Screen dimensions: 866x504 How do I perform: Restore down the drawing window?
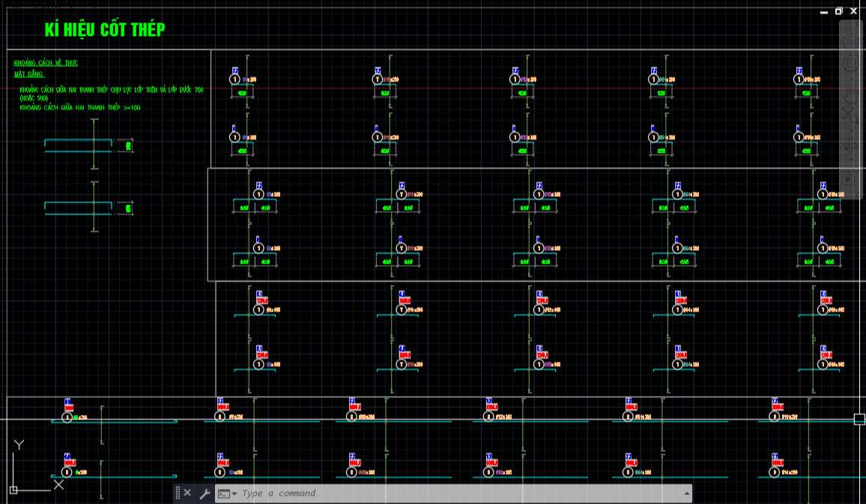(x=838, y=11)
